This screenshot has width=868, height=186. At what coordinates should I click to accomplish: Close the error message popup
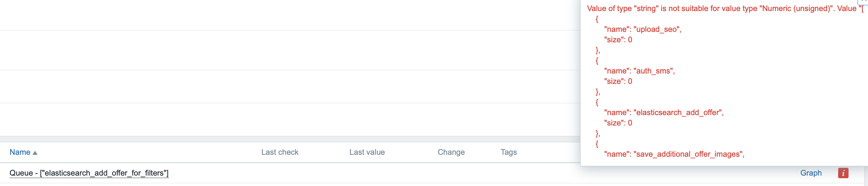[864, 1]
